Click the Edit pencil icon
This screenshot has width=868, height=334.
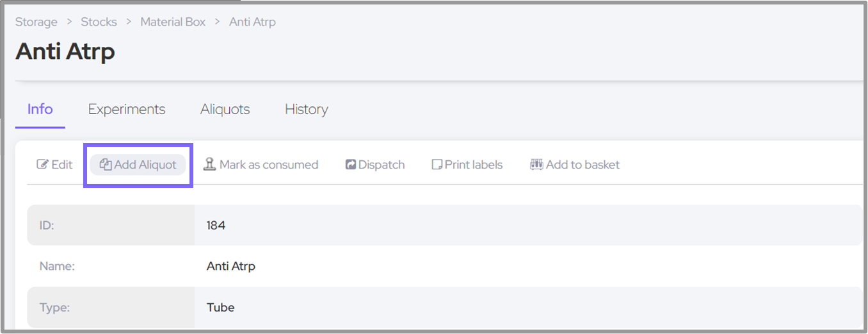(43, 165)
